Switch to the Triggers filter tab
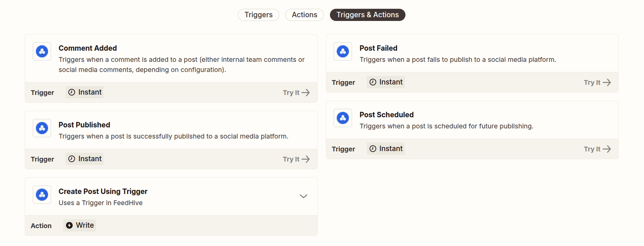Image resolution: width=644 pixels, height=246 pixels. pyautogui.click(x=258, y=15)
